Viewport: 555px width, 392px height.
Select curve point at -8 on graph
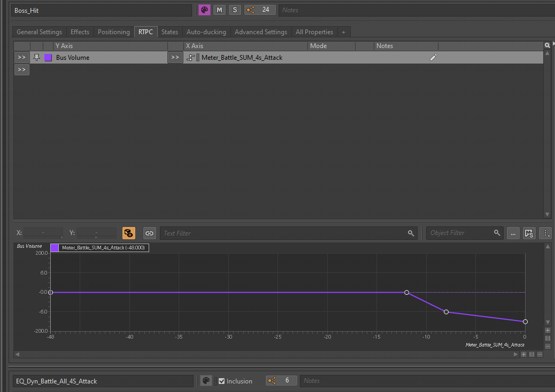(x=446, y=312)
